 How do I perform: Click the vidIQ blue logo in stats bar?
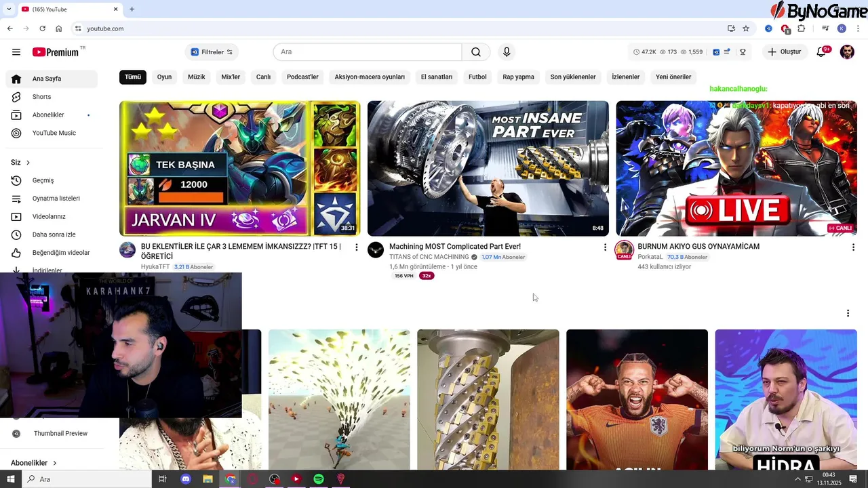click(716, 52)
